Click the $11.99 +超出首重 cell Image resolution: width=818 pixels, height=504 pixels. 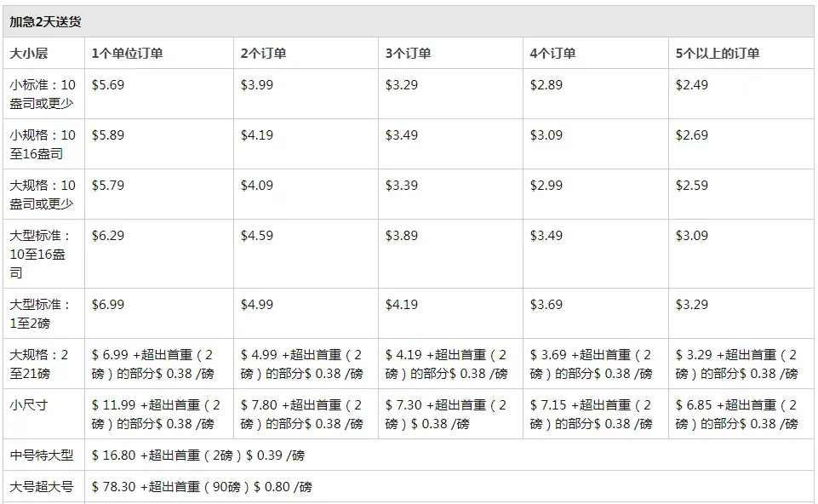point(159,413)
